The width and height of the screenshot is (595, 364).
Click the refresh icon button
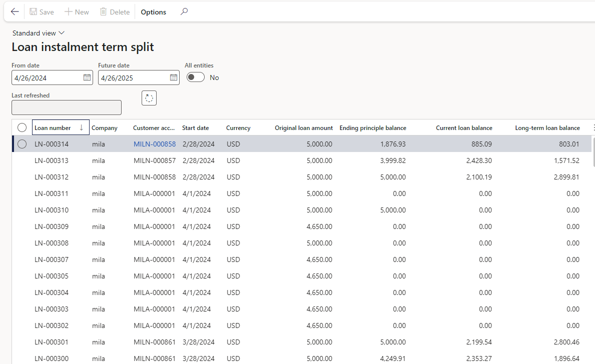coord(149,98)
